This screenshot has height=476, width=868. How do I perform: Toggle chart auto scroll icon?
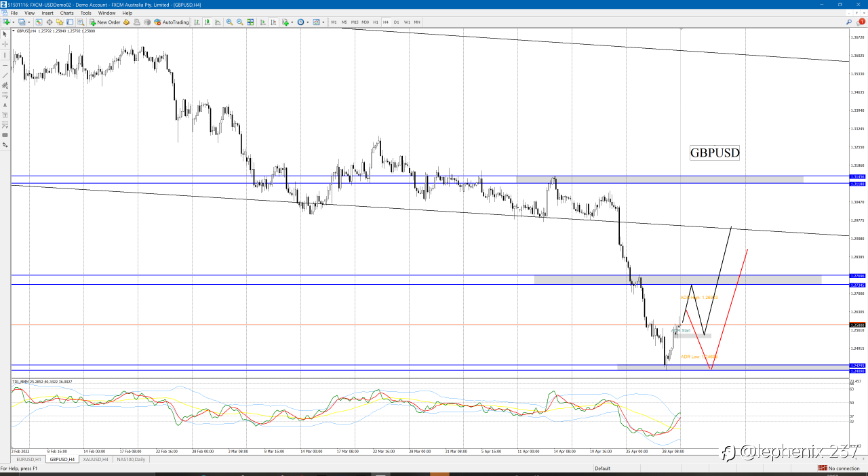coord(263,22)
